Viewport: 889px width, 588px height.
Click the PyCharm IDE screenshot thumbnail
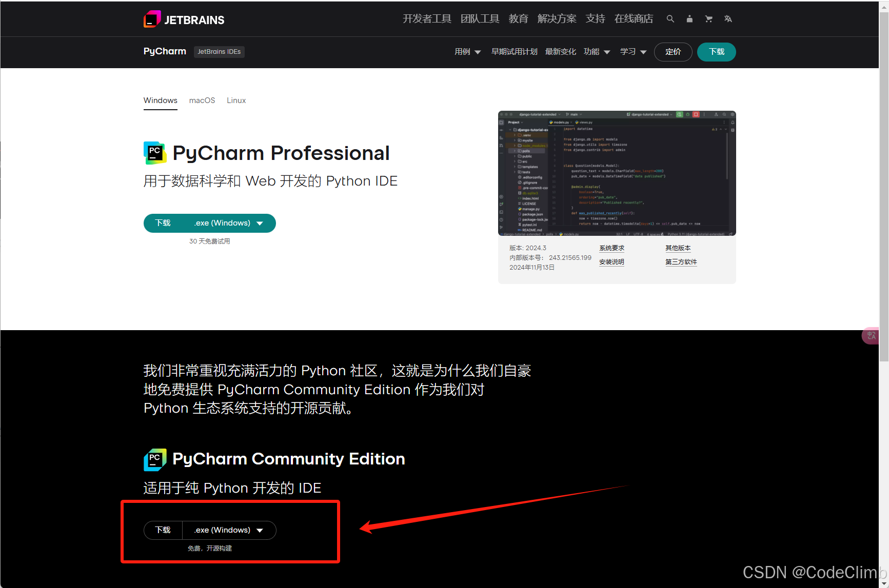point(617,173)
